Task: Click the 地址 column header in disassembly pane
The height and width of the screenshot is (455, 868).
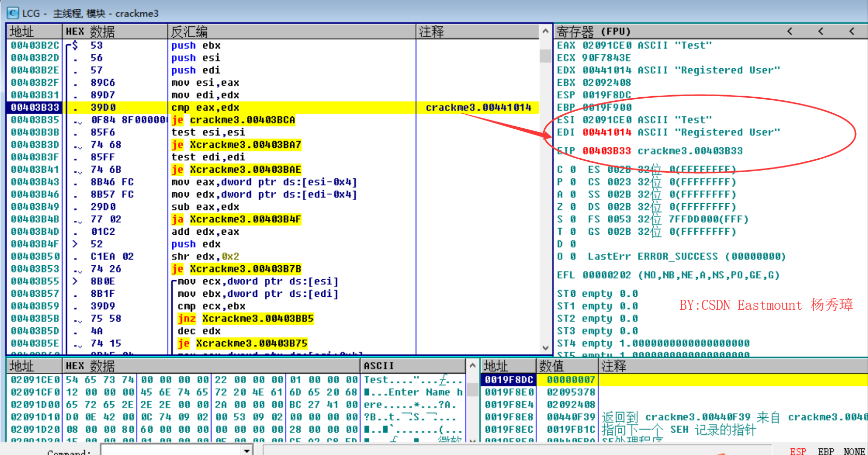Action: click(x=34, y=32)
